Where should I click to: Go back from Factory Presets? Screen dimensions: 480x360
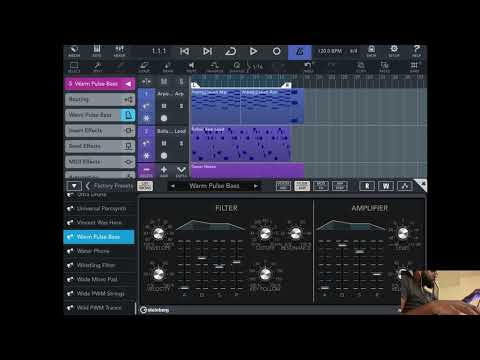tap(88, 186)
